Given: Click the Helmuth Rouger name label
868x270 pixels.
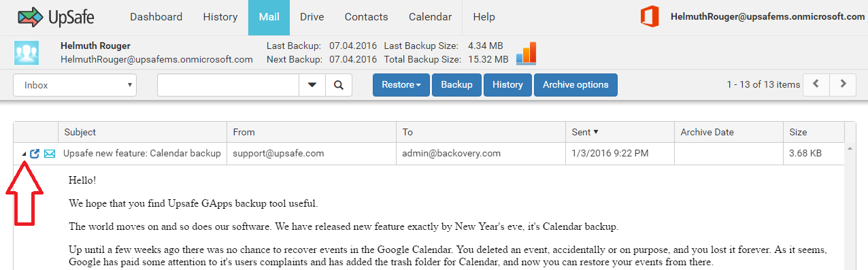Looking at the screenshot, I should 95,46.
